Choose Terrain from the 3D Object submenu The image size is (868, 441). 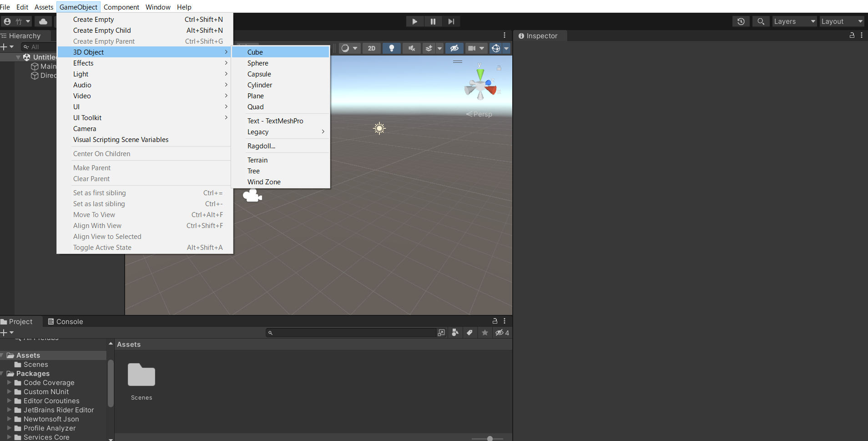(281, 160)
